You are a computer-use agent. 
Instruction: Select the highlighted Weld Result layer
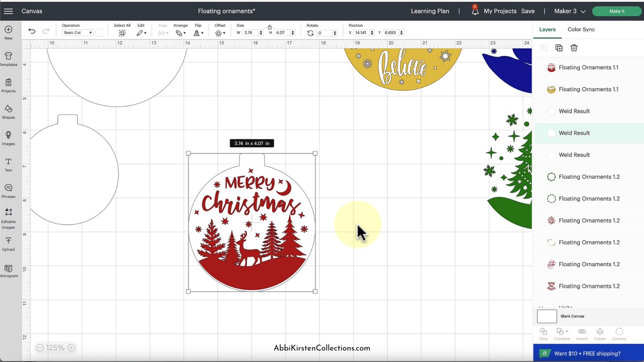click(x=589, y=133)
